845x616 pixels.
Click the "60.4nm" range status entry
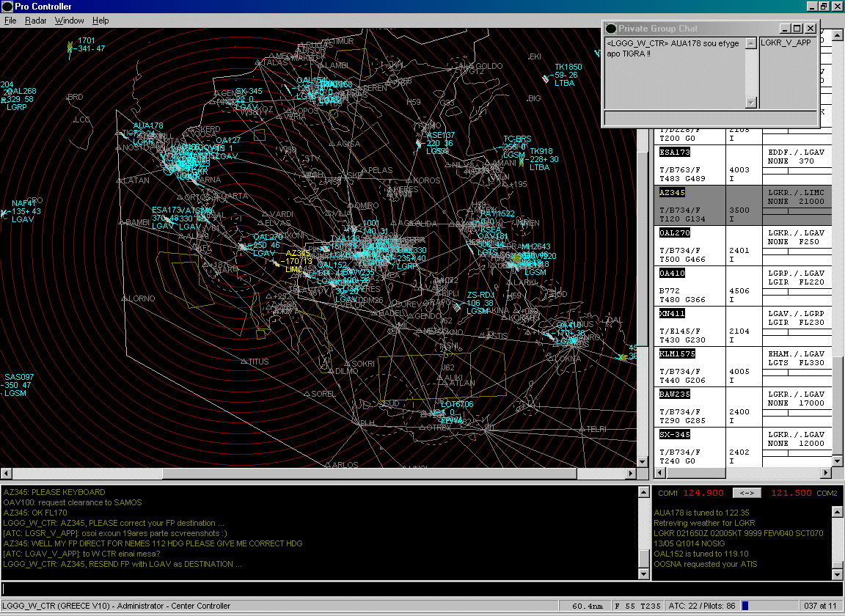point(587,606)
